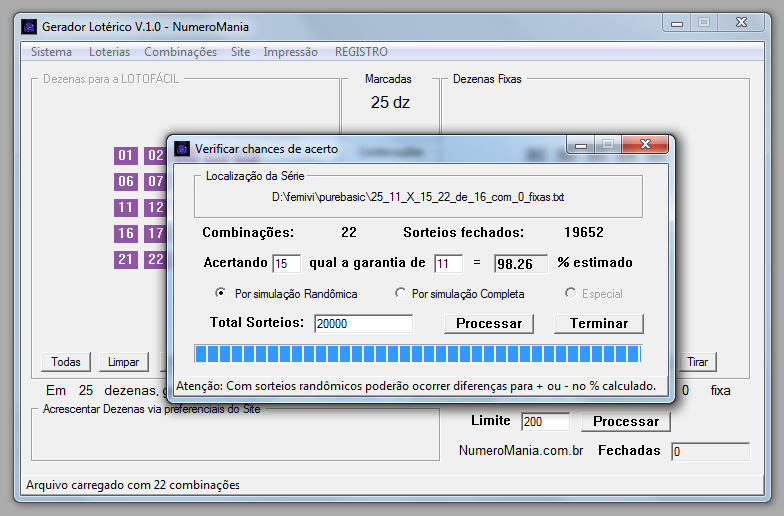
Task: Click the Limpar button
Action: point(124,362)
